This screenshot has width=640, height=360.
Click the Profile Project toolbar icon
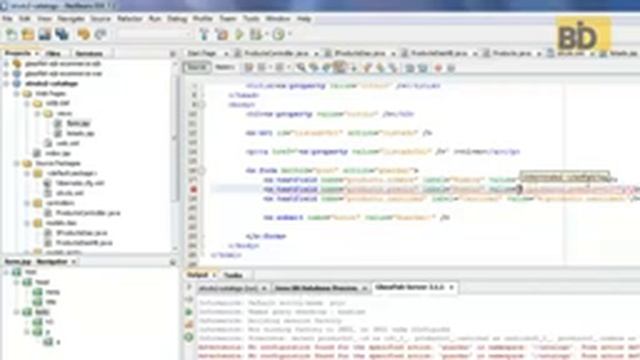[278, 35]
